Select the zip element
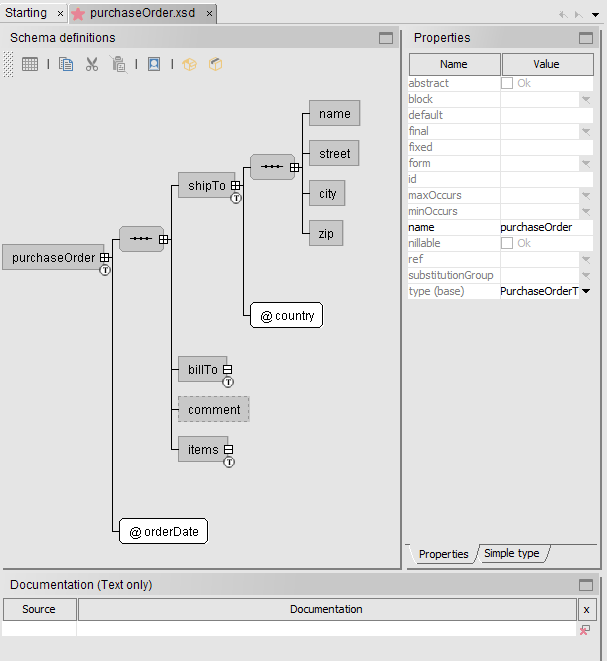 pyautogui.click(x=326, y=233)
